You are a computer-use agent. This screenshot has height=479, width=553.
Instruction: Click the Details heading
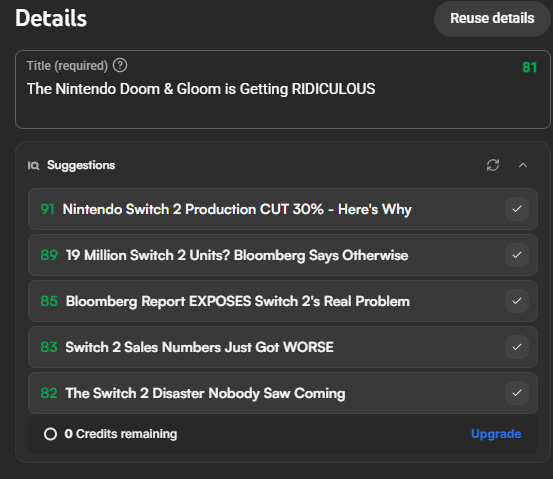tap(51, 18)
